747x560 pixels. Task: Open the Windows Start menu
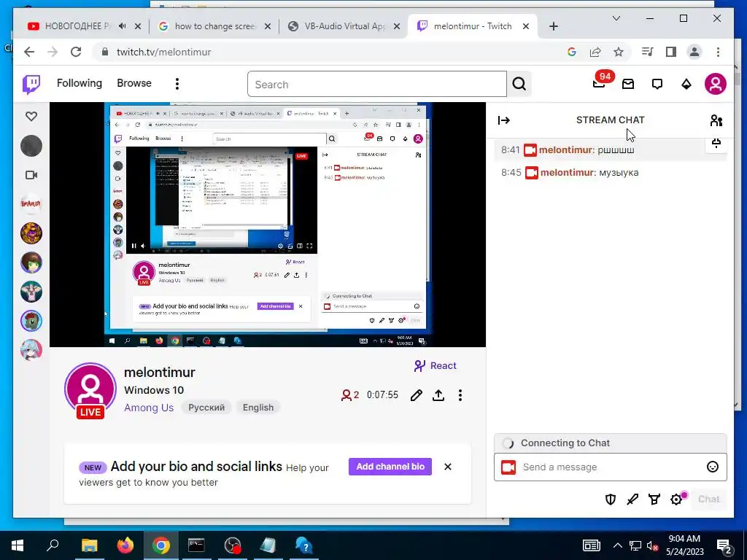click(18, 545)
